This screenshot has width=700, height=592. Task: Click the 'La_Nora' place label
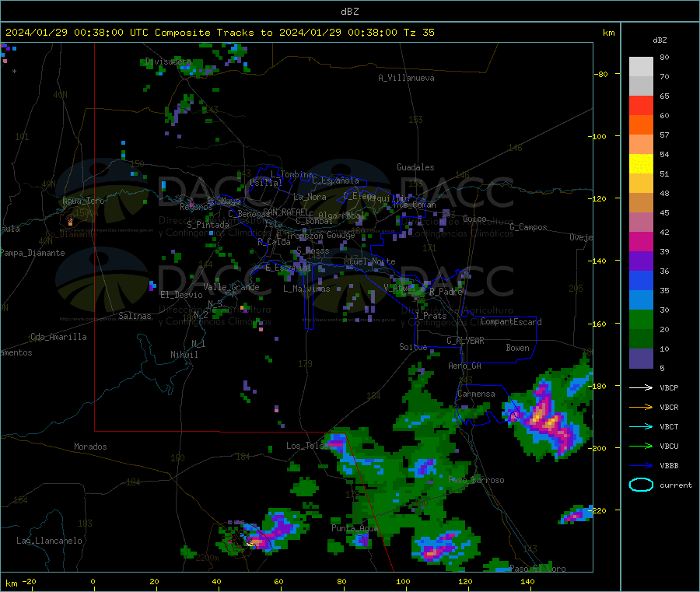pos(310,197)
